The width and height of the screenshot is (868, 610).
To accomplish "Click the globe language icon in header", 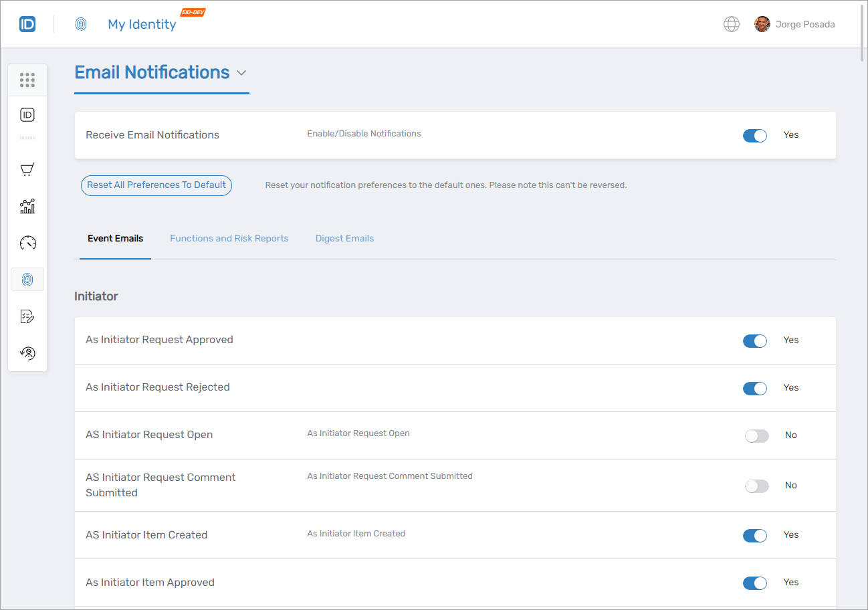I will click(x=731, y=23).
